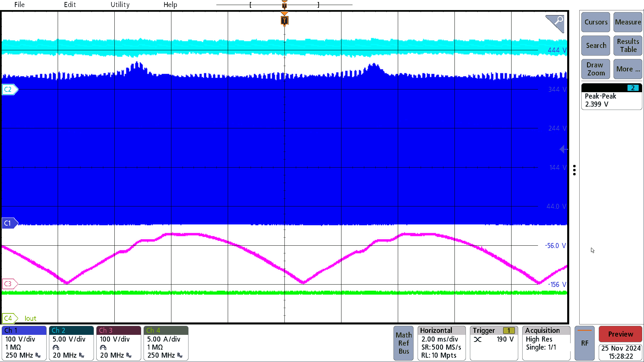The height and width of the screenshot is (362, 644).
Task: Open the Help menu
Action: pyautogui.click(x=170, y=5)
